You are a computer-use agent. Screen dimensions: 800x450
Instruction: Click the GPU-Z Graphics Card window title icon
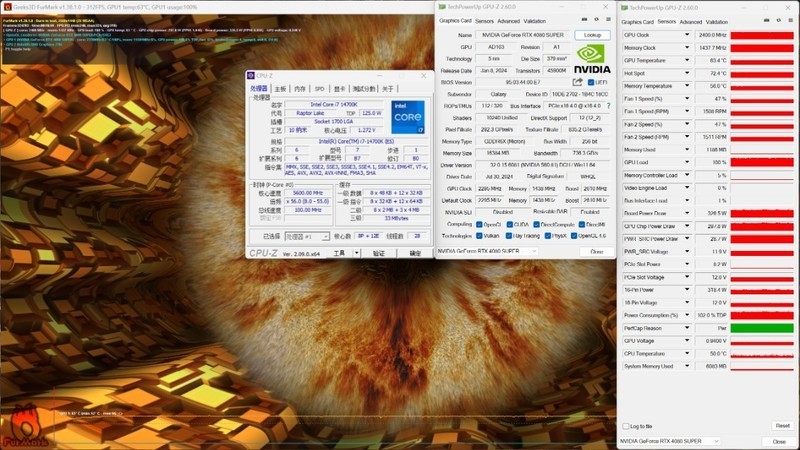(442, 7)
